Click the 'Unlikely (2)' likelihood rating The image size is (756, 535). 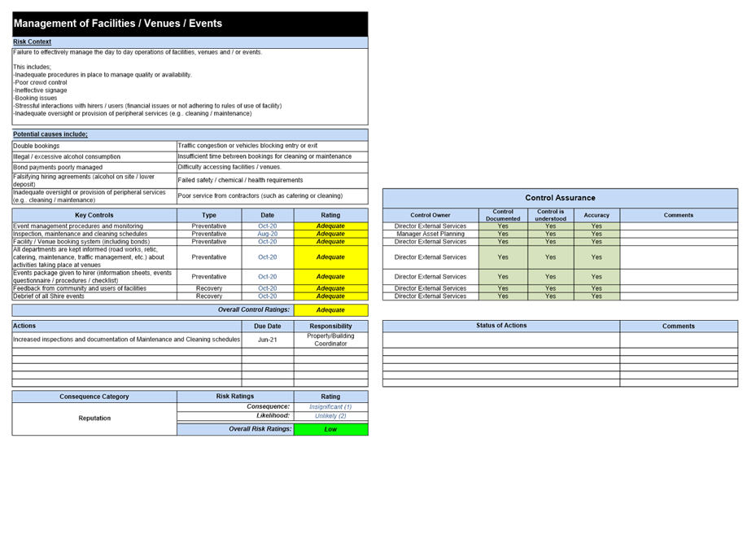coord(330,416)
